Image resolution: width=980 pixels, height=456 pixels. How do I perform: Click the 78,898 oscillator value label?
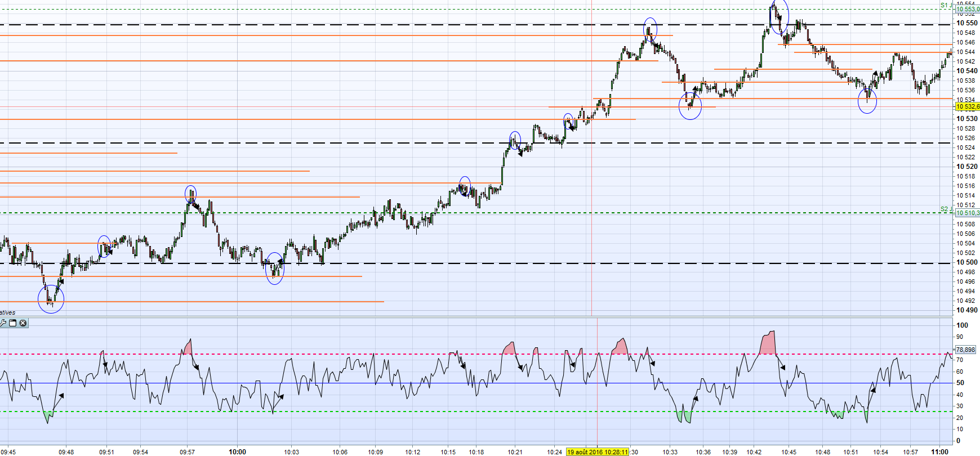point(965,350)
